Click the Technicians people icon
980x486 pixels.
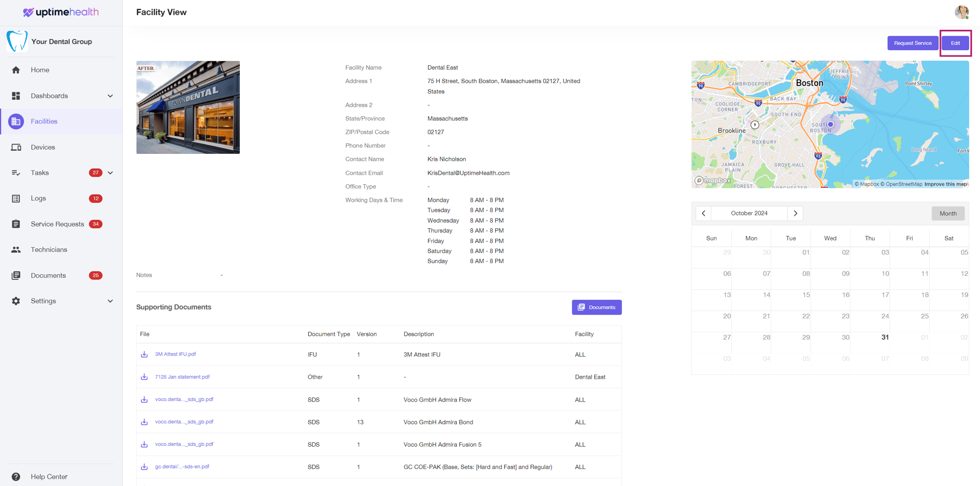coord(16,250)
